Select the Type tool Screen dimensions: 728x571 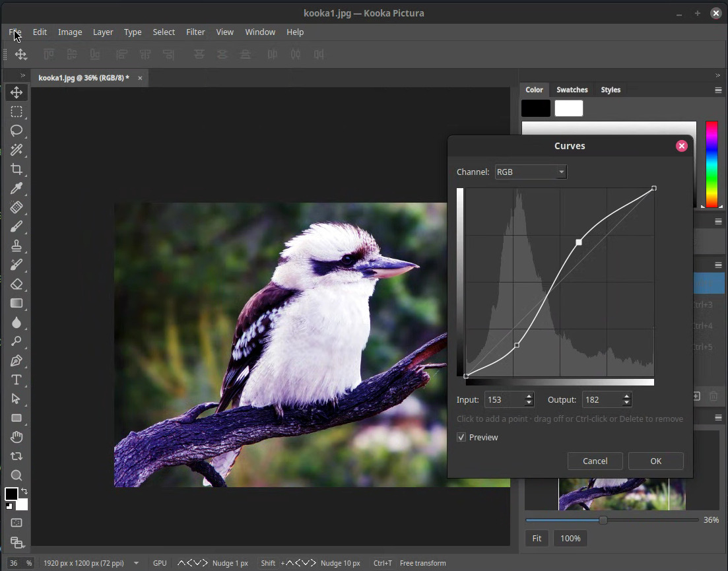pos(17,380)
